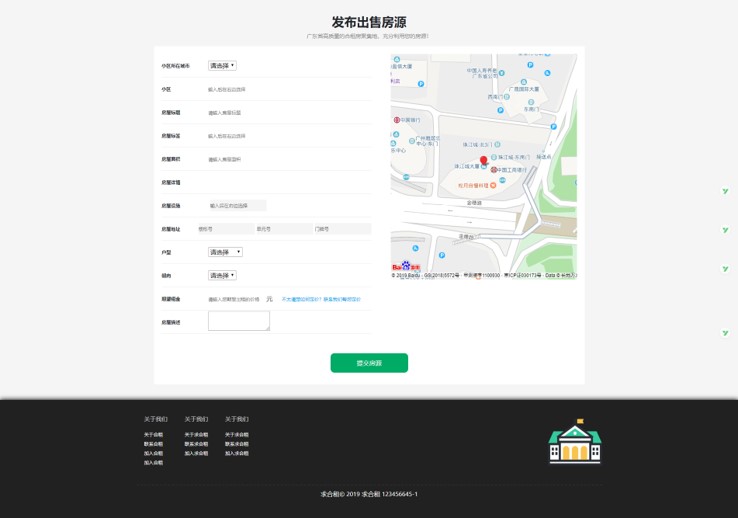
Task: Open the 联系合租 footer link
Action: [153, 444]
